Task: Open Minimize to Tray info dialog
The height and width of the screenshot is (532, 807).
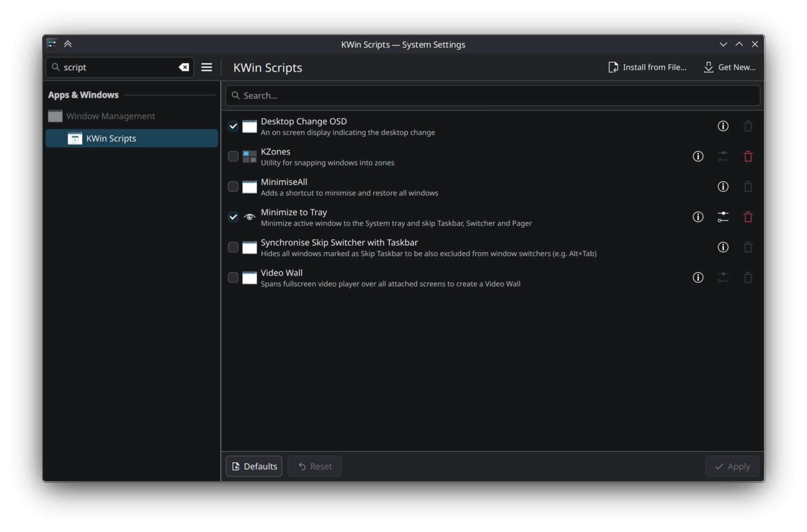Action: click(x=698, y=217)
